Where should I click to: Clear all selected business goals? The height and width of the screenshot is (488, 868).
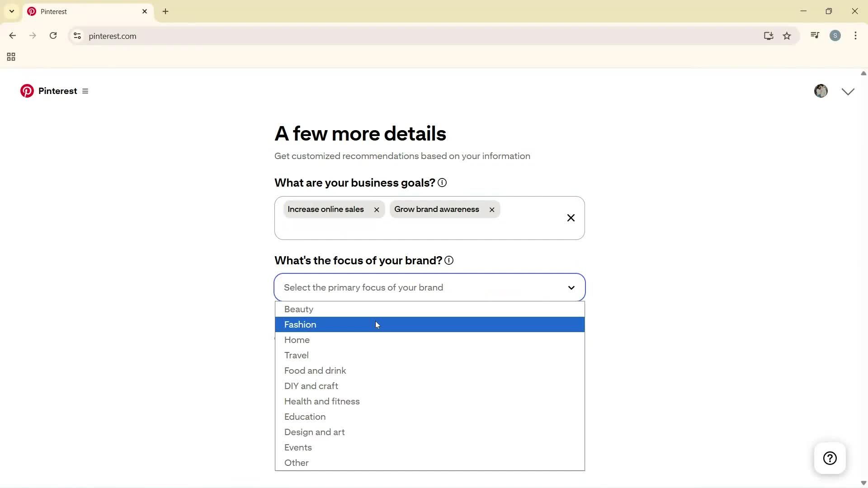coord(571,218)
